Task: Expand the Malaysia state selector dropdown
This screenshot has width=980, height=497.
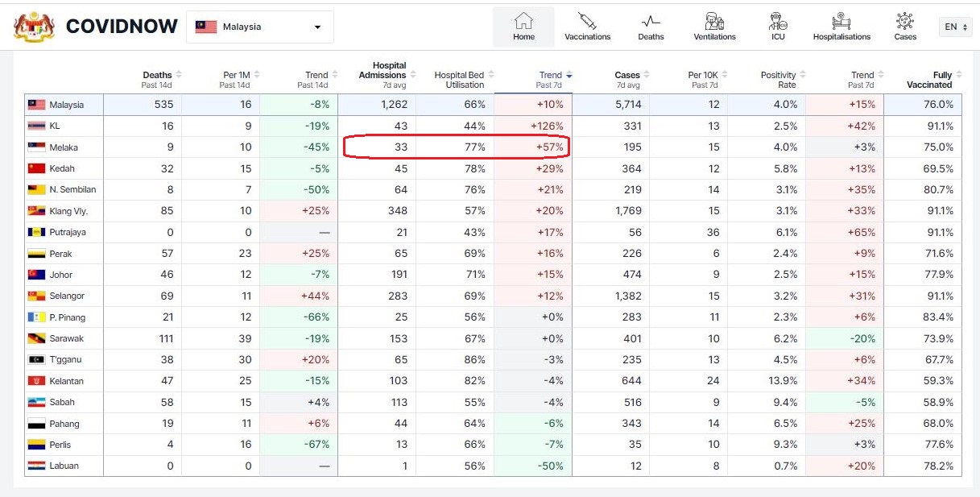Action: tap(259, 27)
